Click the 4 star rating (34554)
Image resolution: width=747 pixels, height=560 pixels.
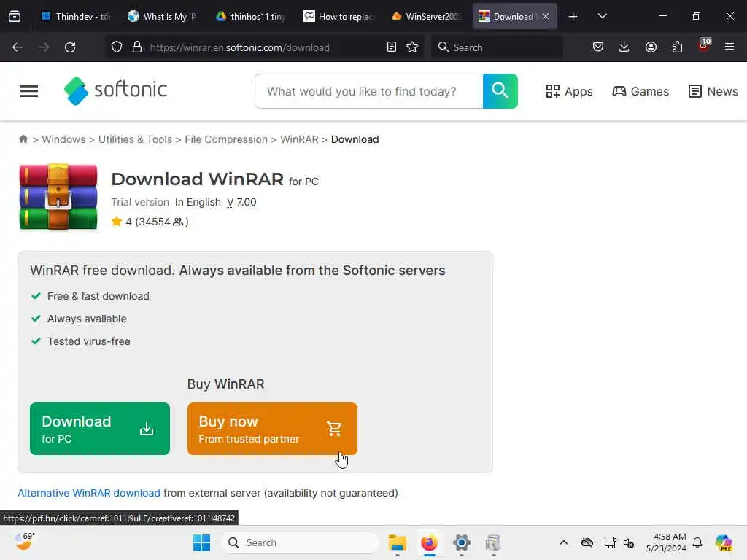(x=150, y=222)
